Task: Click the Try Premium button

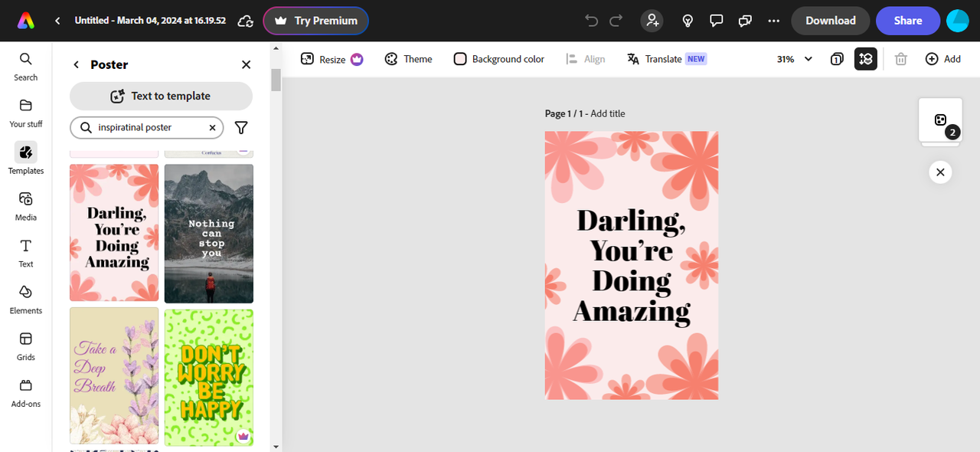Action: point(315,21)
